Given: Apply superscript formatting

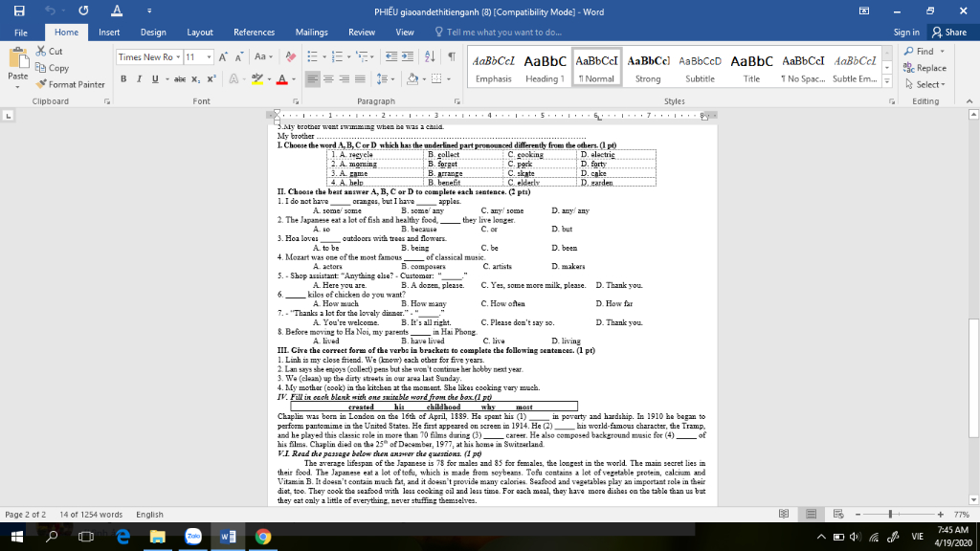Looking at the screenshot, I should point(212,79).
